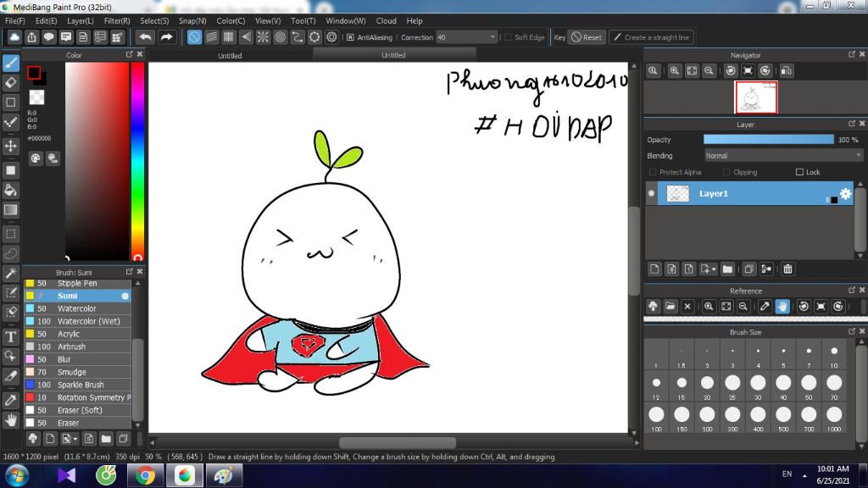The height and width of the screenshot is (488, 868).
Task: Click the transparent color swatch
Action: 36,97
